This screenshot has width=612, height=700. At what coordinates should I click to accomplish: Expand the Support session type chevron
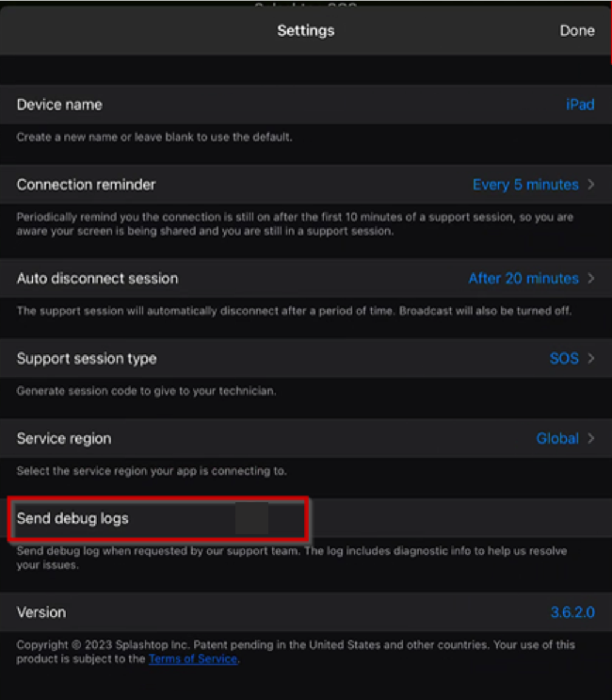click(591, 358)
